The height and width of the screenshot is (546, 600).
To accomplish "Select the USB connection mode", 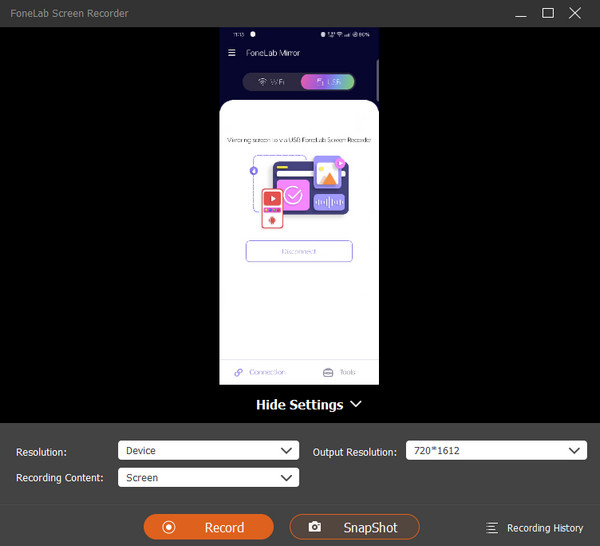I will pos(328,82).
